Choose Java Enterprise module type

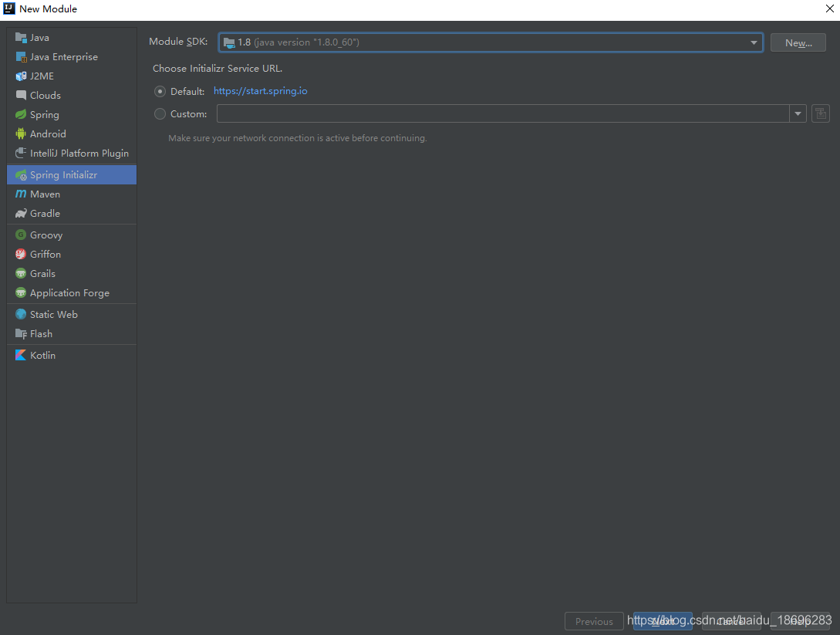click(x=72, y=57)
